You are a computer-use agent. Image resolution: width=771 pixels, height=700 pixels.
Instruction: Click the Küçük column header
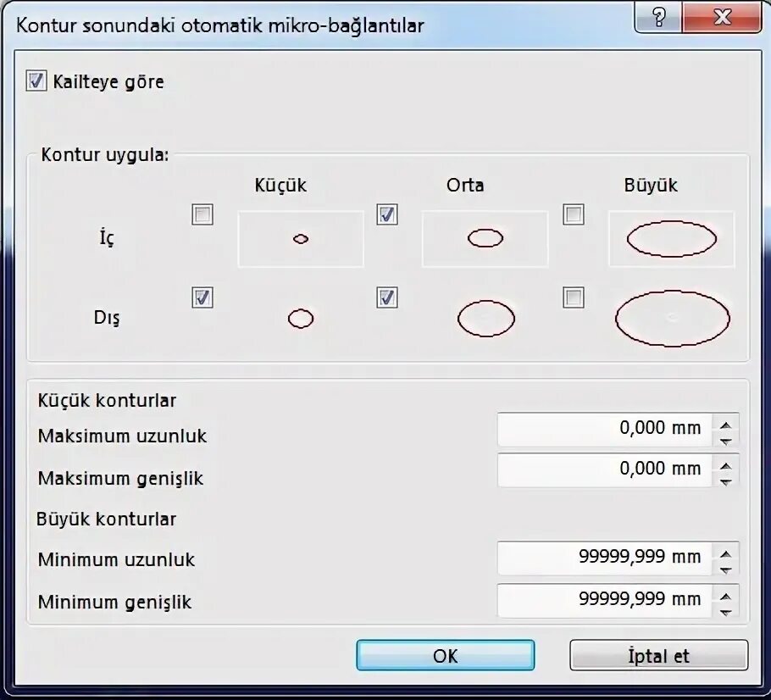pyautogui.click(x=280, y=186)
